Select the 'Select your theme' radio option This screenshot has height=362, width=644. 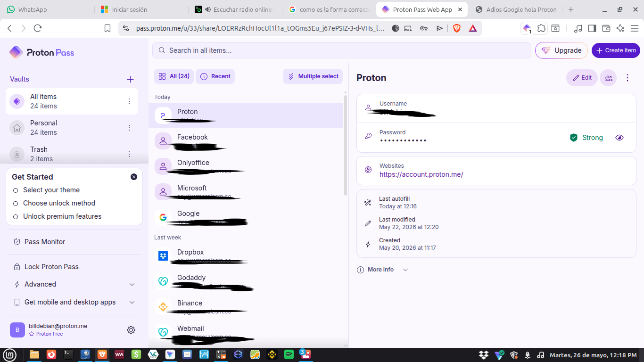pos(16,190)
